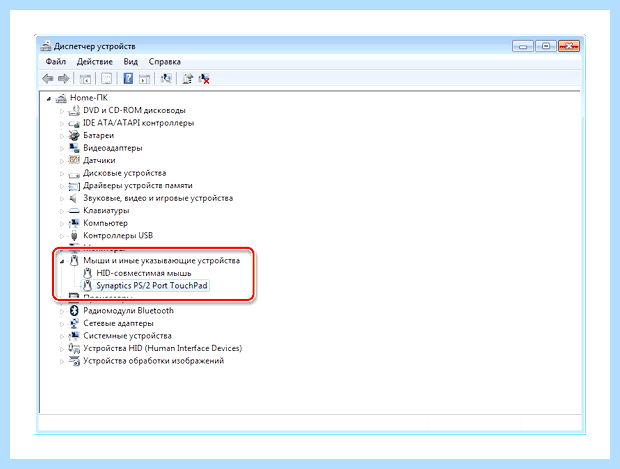Select Устройства HID (Human Interface Devices)
The image size is (620, 469).
pos(163,348)
